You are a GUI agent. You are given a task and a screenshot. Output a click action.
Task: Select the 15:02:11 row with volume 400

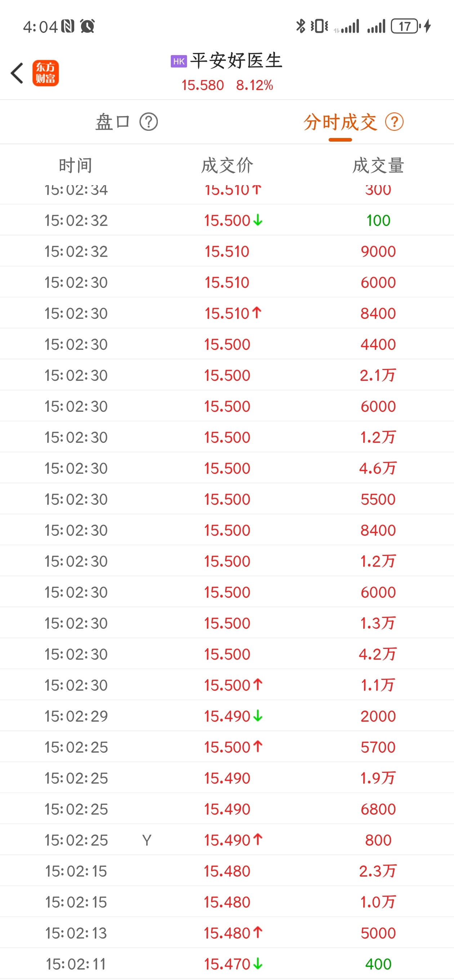(x=227, y=964)
